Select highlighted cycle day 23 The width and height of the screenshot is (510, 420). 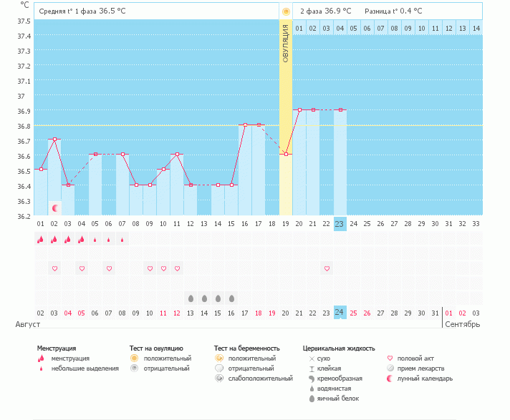click(340, 224)
